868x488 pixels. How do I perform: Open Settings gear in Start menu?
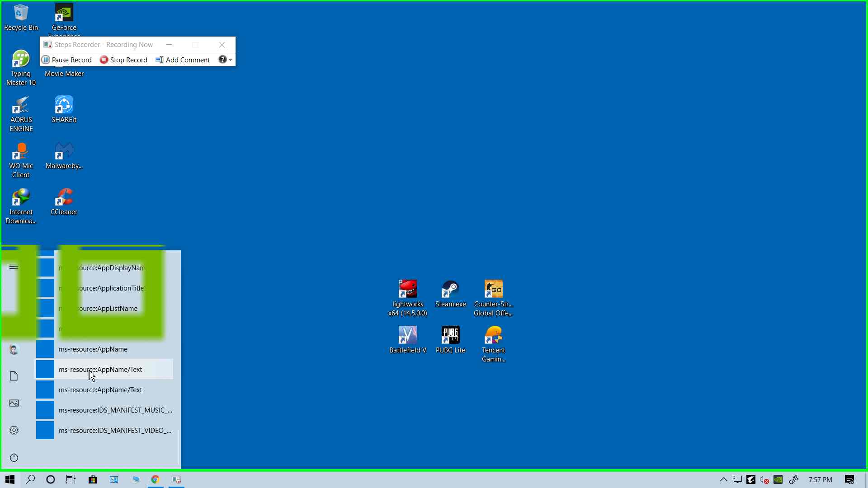coord(14,430)
